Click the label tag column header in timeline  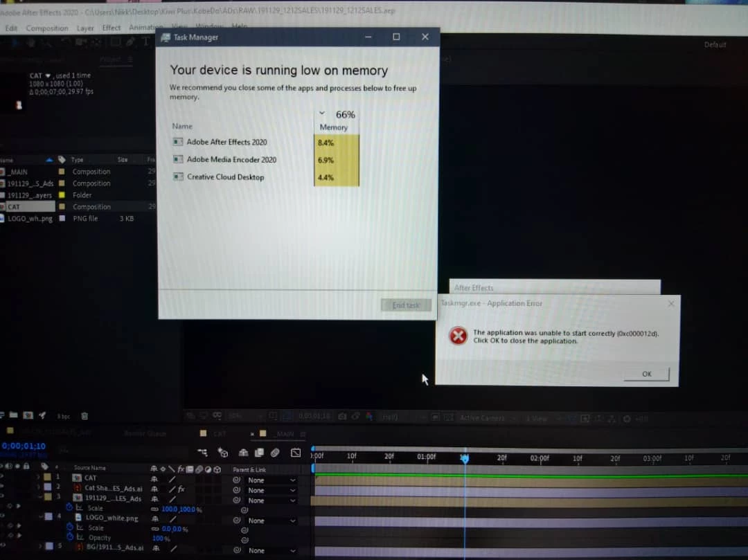click(x=44, y=466)
